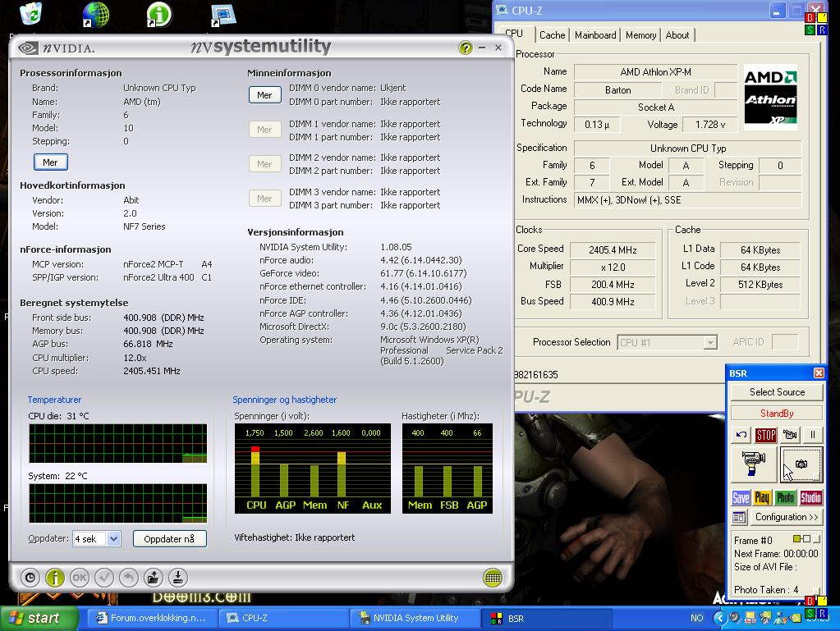840x631 pixels.
Task: Click the Core Speed field in CPU-Z
Action: (613, 250)
